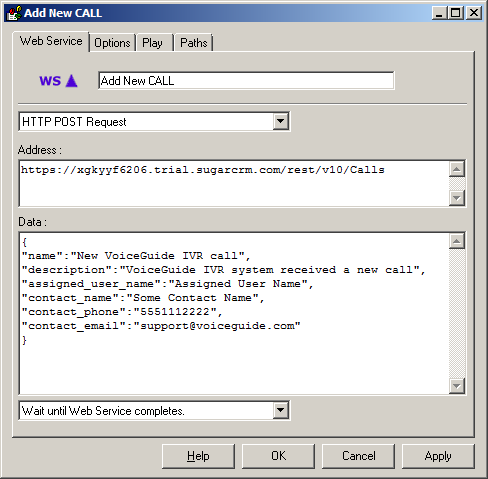Open the Play tab
The image size is (488, 479).
tap(152, 43)
